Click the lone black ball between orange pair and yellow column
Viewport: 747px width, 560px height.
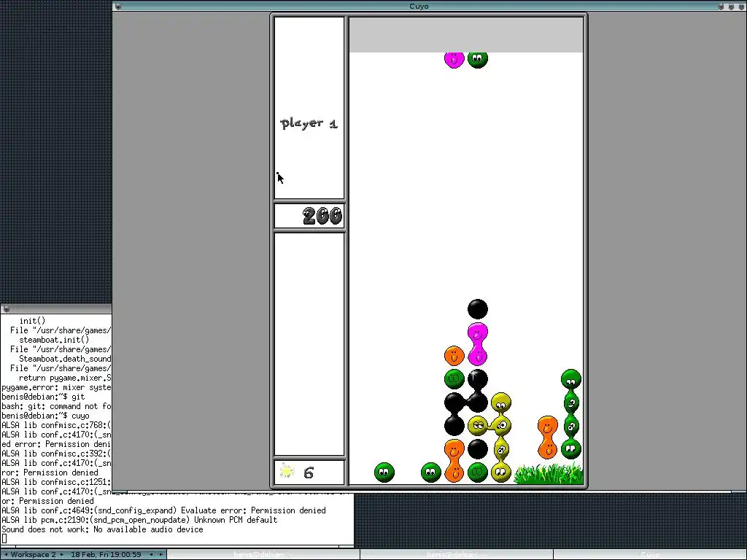coord(477,449)
